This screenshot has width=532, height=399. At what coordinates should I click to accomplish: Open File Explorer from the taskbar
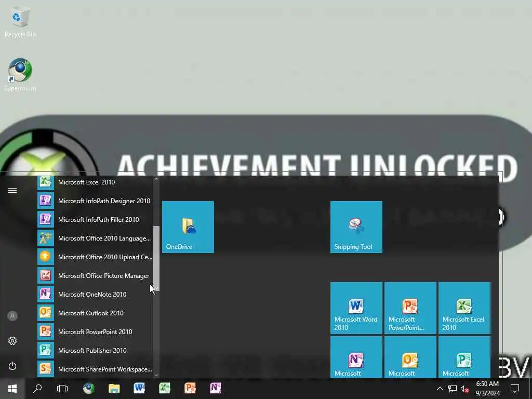114,389
